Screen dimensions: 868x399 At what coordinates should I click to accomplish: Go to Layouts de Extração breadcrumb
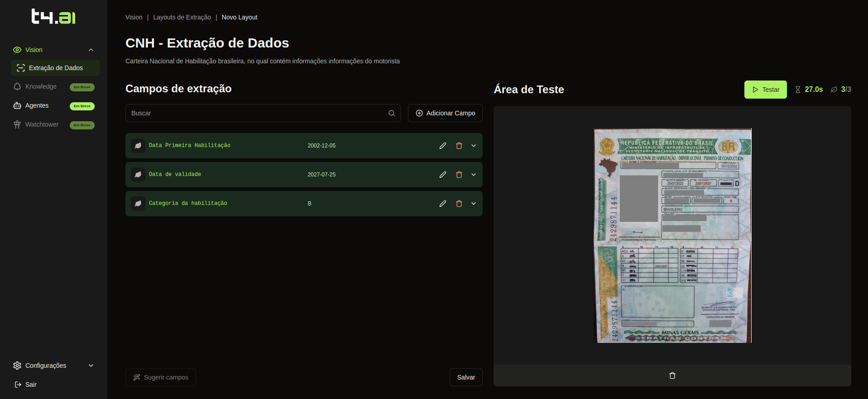182,17
